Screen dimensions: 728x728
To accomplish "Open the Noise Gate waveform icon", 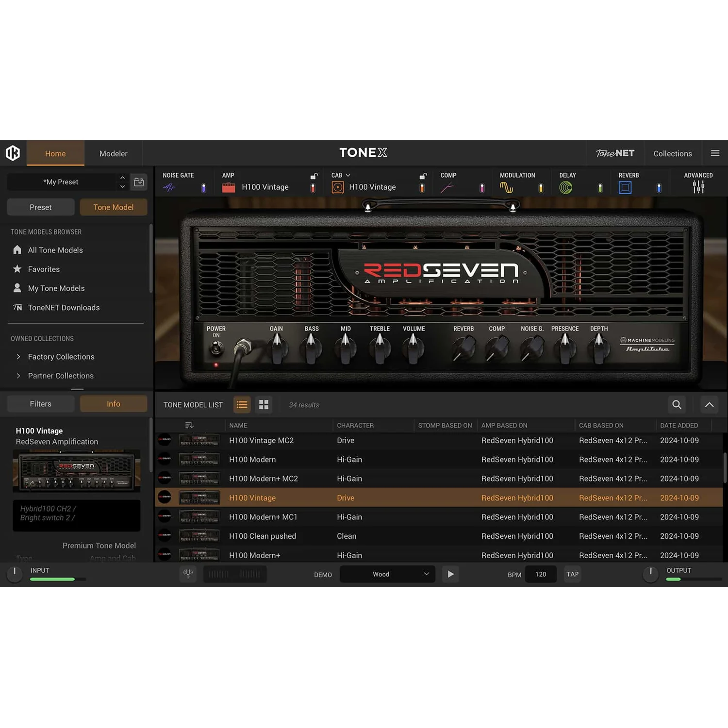I will point(169,187).
